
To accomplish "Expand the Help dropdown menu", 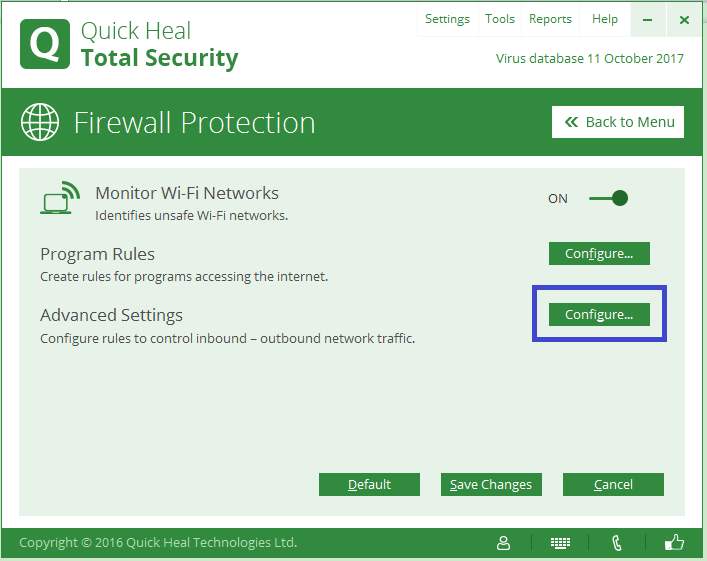I will [x=605, y=19].
